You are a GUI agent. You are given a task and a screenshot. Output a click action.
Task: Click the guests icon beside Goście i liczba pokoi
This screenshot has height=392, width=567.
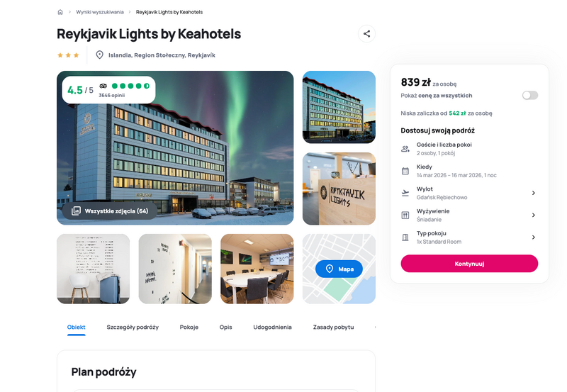coord(405,149)
